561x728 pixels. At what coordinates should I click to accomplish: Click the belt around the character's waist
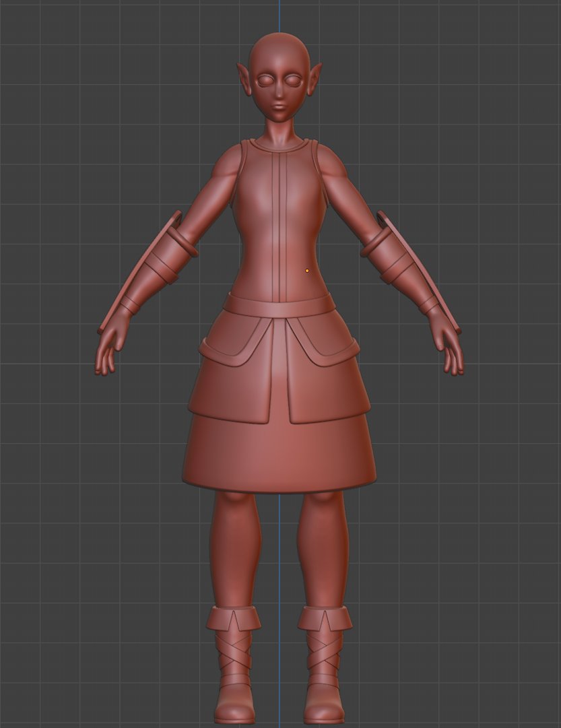[279, 306]
